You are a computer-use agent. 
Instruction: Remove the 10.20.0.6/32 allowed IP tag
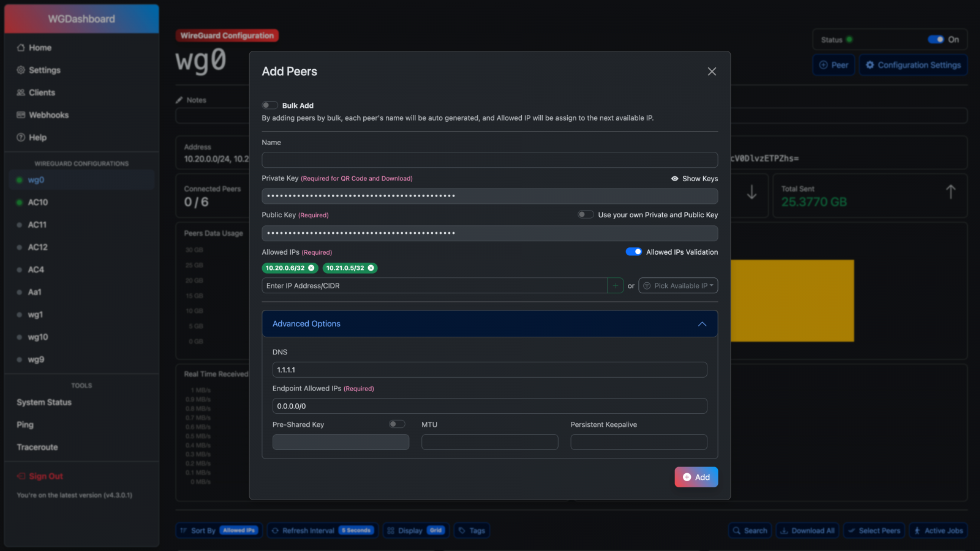tap(311, 268)
